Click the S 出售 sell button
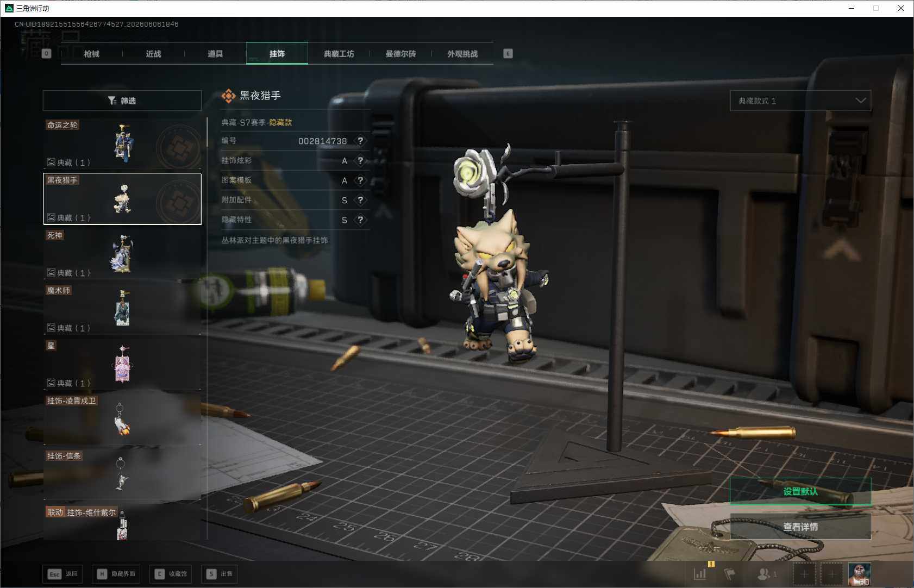The image size is (914, 588). click(220, 574)
